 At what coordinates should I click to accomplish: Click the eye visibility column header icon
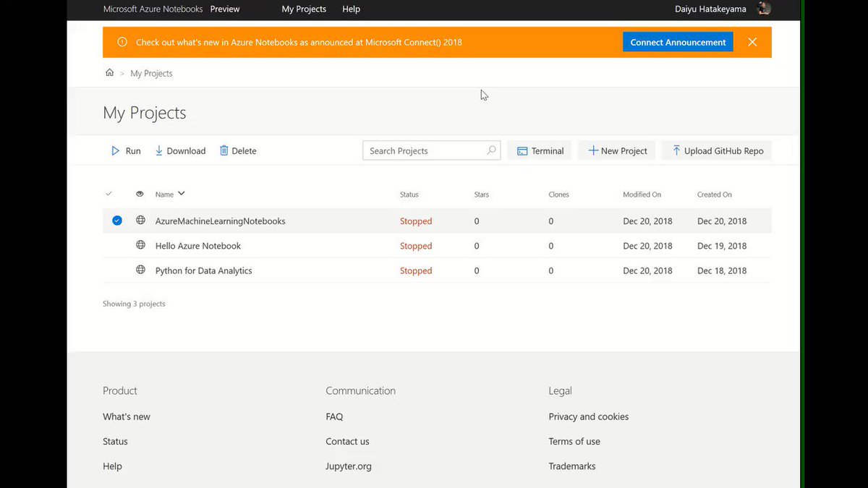pyautogui.click(x=140, y=194)
